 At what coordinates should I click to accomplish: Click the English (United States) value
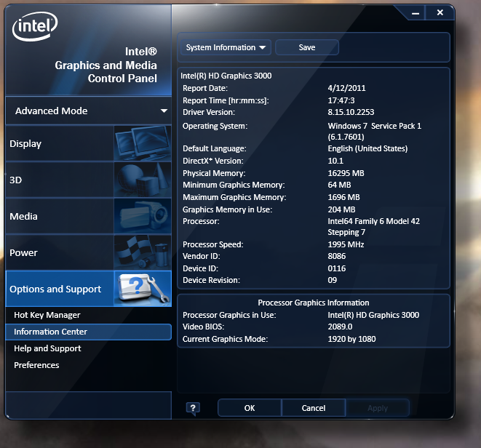click(367, 148)
